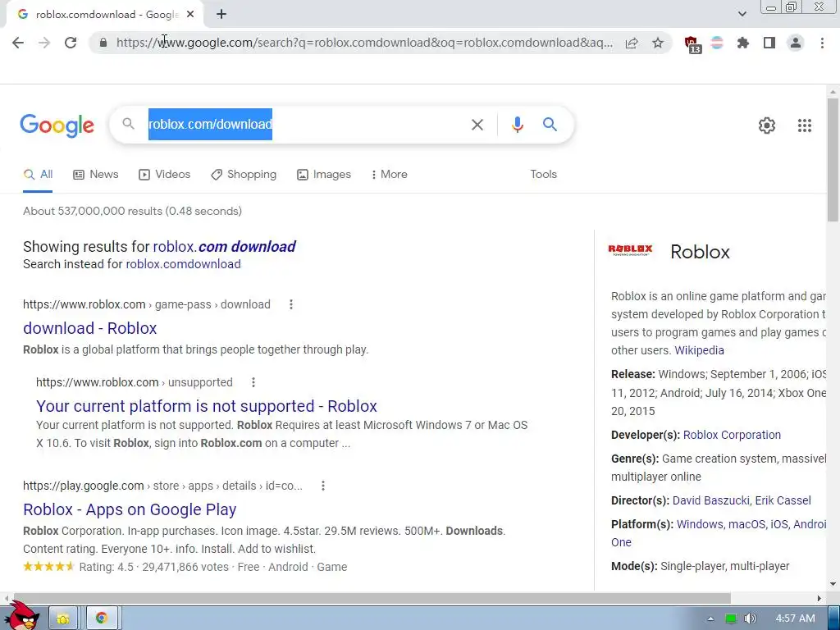
Task: Search instead for roblox.comdownload
Action: (183, 264)
